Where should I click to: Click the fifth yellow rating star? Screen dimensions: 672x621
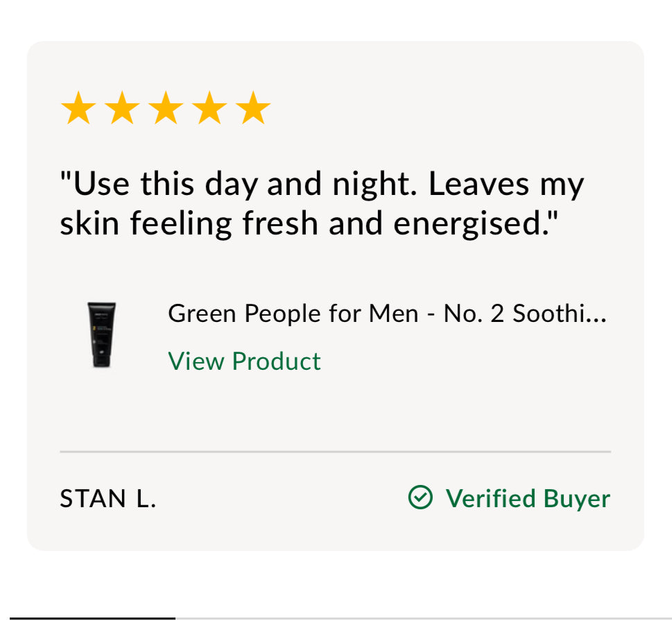coord(253,108)
